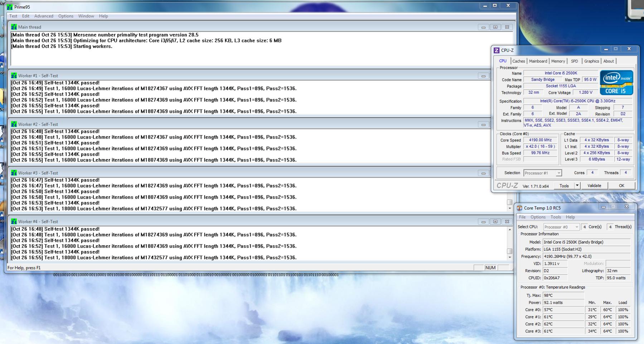Close the Main thread child window

pos(507,27)
